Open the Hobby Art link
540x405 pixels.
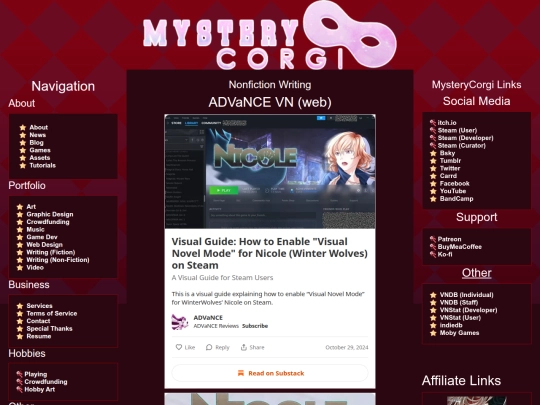click(40, 390)
